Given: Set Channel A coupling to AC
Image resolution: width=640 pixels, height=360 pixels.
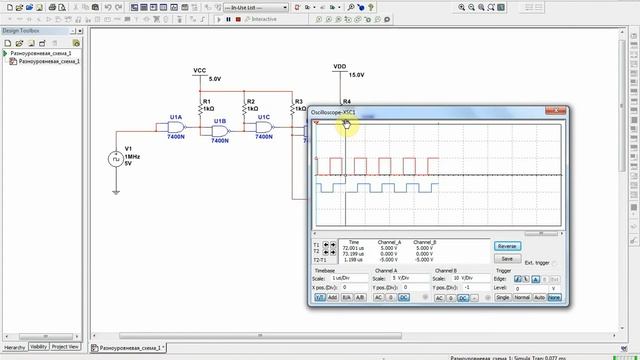Looking at the screenshot, I should tap(378, 298).
